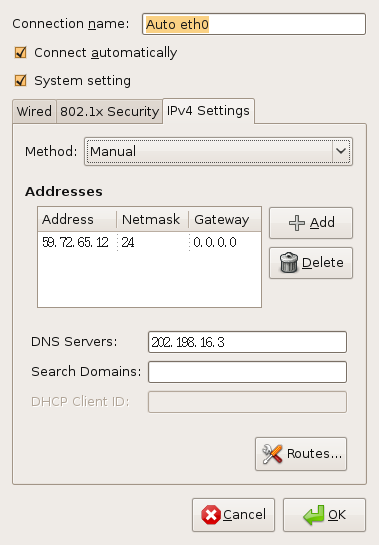Viewport: 379px width, 545px height.
Task: Click the Gateway column header
Action: pyautogui.click(x=225, y=220)
